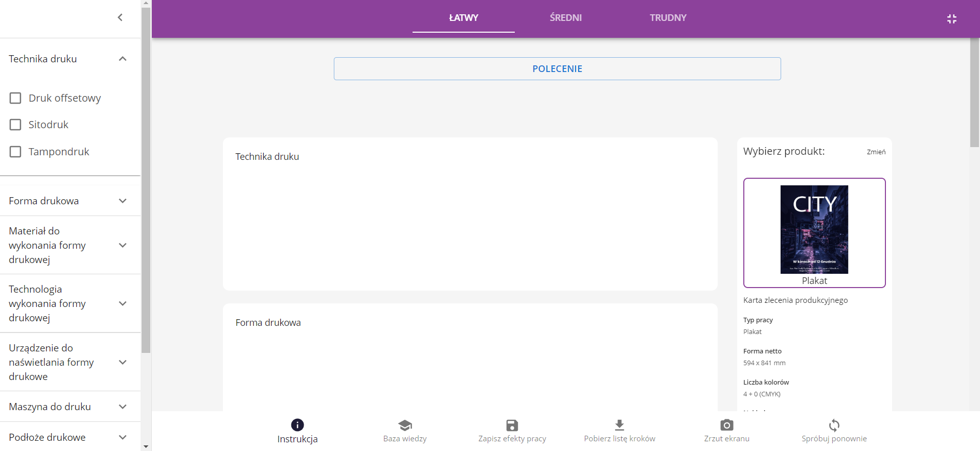Screen dimensions: 980x451
Task: Click Spróbuj ponownie refresh icon
Action: click(x=834, y=425)
